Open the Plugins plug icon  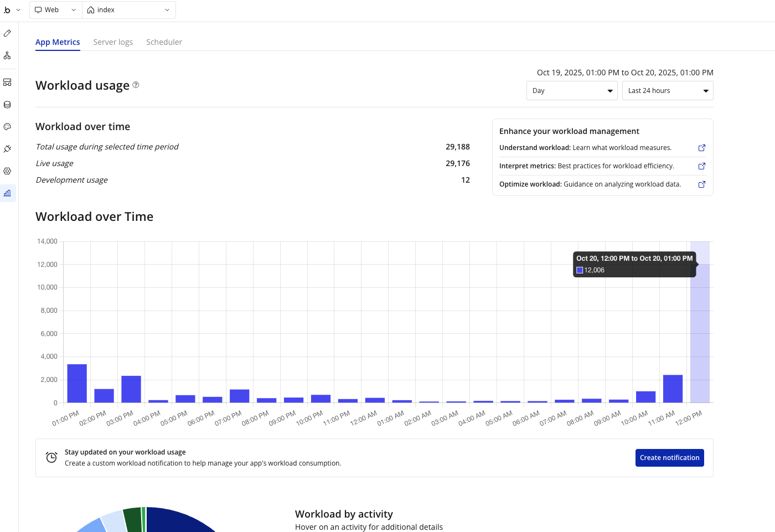tap(7, 149)
